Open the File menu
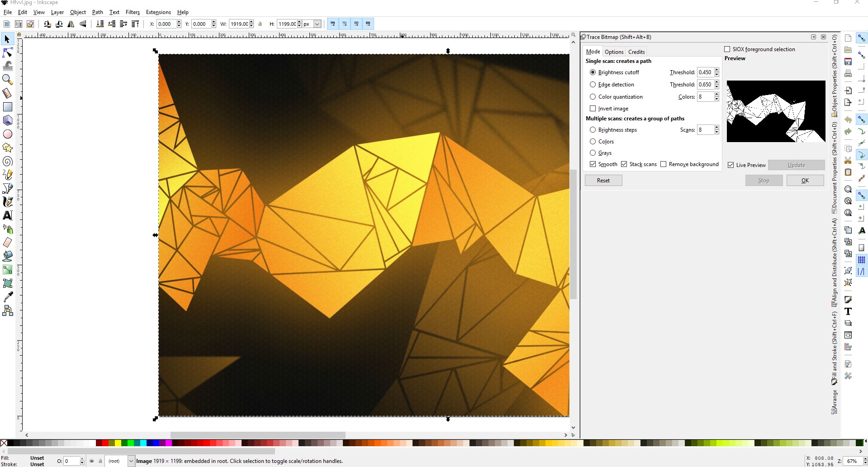 pos(8,12)
